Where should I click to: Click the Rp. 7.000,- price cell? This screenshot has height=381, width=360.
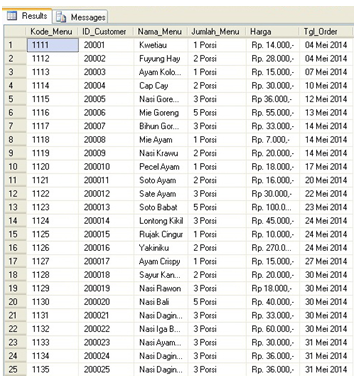pos(272,140)
